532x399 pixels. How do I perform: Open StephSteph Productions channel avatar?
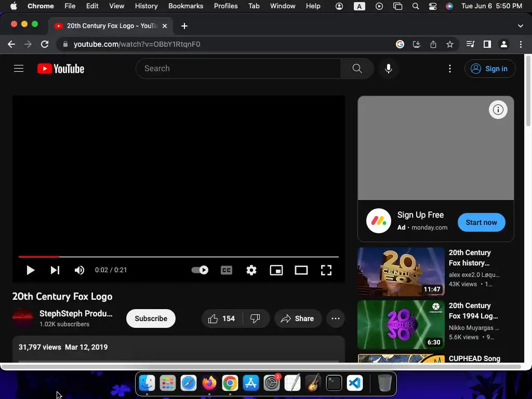pyautogui.click(x=23, y=318)
